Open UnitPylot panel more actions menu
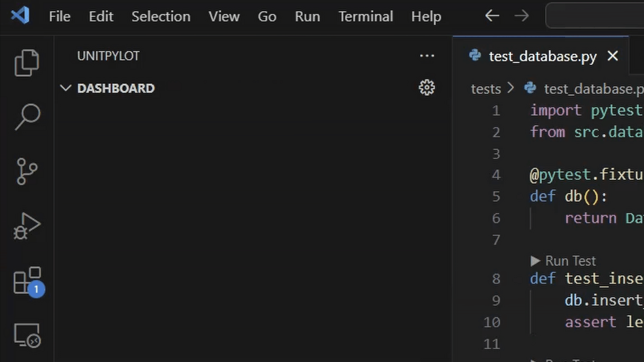Viewport: 644px width, 362px height. [x=427, y=56]
